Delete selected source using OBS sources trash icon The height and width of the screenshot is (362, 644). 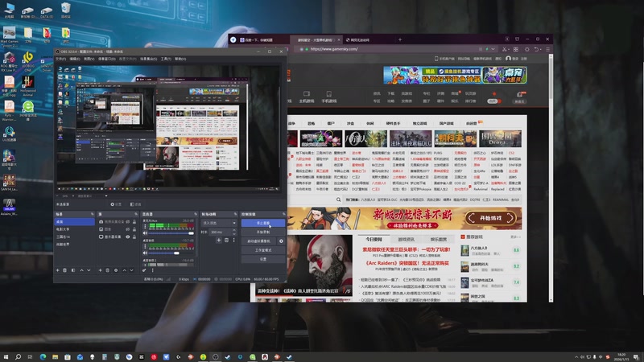(x=108, y=270)
